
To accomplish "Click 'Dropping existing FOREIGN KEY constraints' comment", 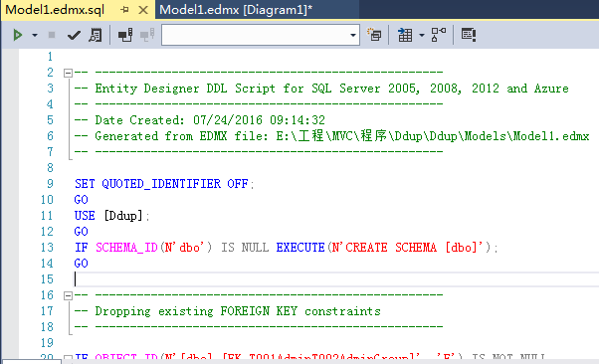I will coord(227,311).
